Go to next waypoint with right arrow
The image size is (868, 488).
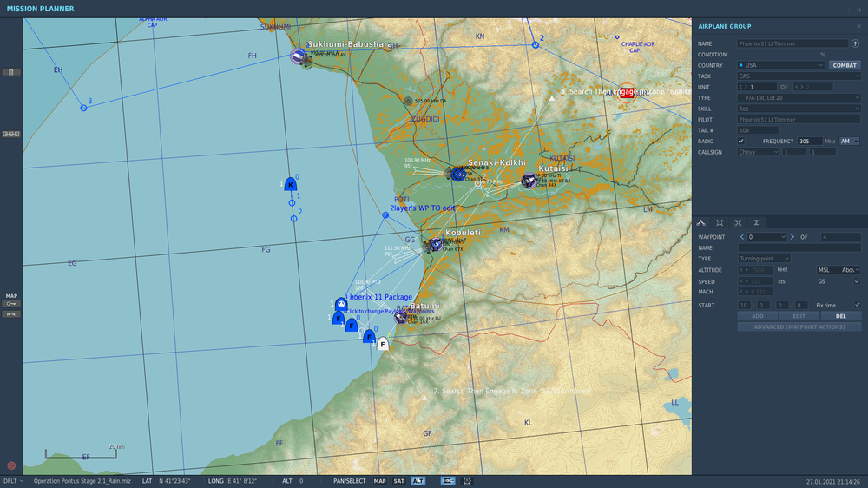click(x=792, y=237)
